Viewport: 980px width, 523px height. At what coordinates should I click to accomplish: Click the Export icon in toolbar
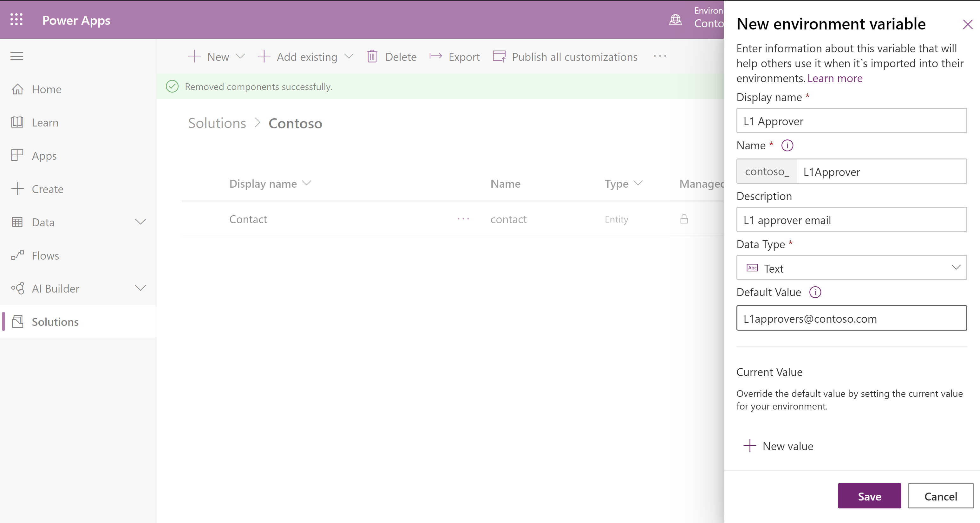coord(435,57)
